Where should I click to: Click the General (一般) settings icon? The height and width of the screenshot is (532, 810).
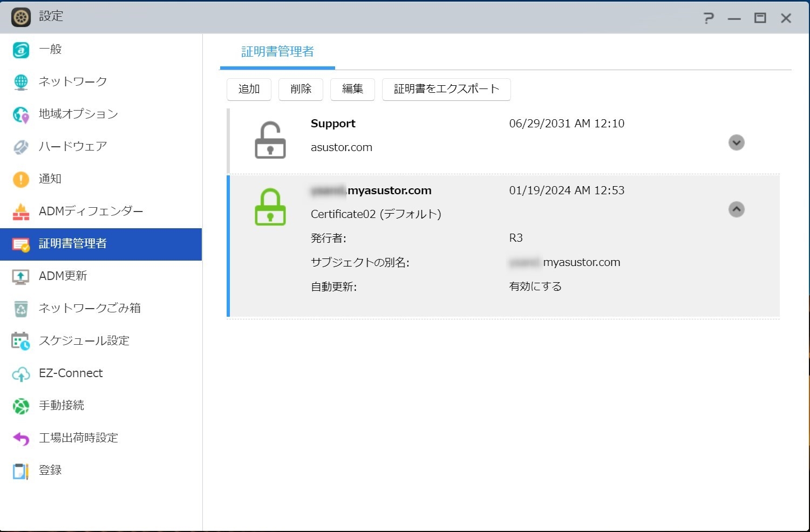pyautogui.click(x=21, y=50)
